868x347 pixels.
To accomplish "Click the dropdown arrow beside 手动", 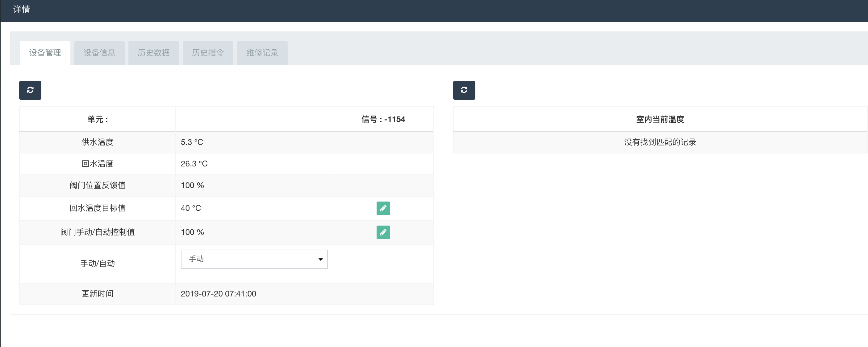I will (x=320, y=259).
